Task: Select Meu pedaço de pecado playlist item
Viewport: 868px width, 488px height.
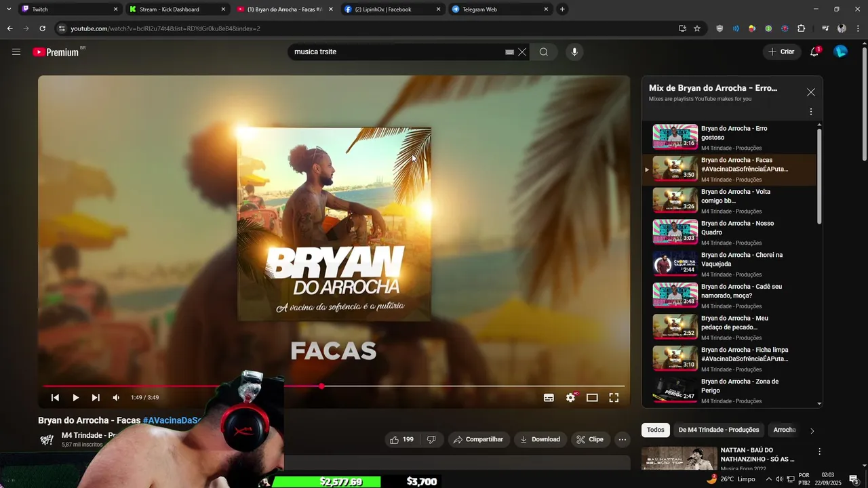Action: pos(730,327)
